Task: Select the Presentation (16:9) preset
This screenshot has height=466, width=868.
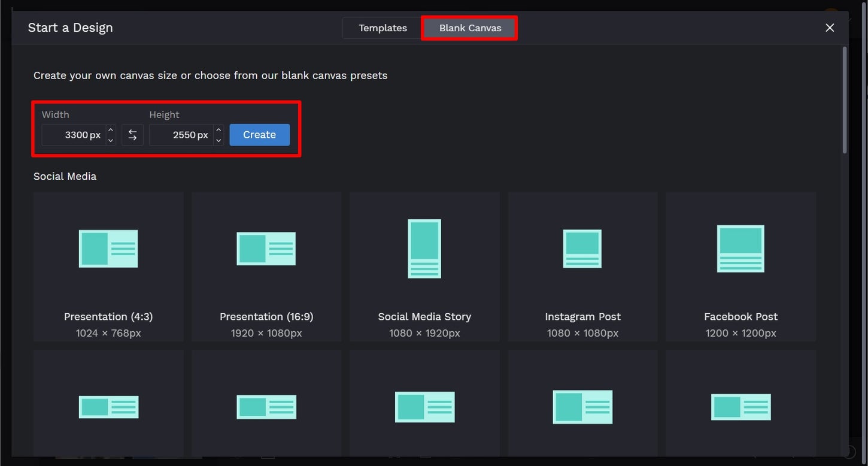Action: click(x=266, y=267)
